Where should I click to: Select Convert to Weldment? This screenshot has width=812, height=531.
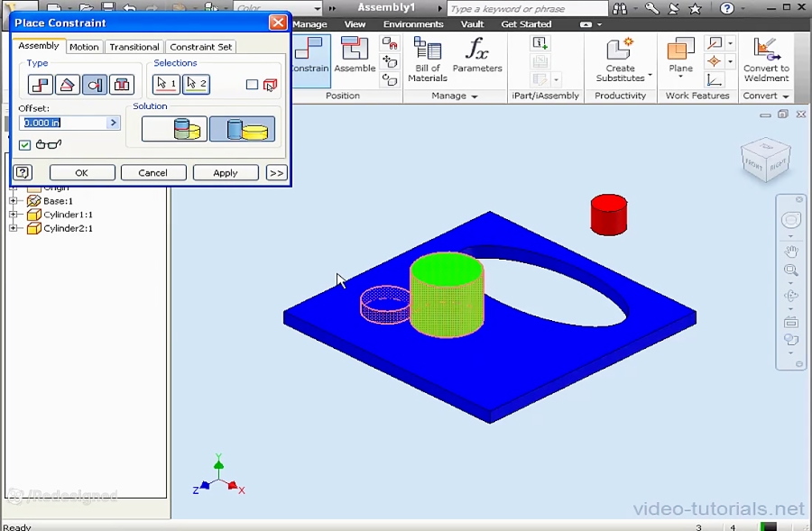[766, 56]
